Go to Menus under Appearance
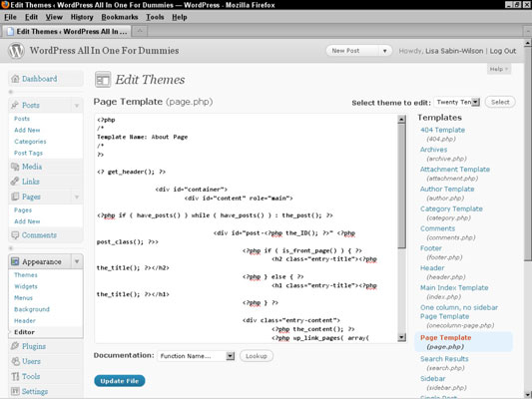This screenshot has height=399, width=532. coord(23,298)
